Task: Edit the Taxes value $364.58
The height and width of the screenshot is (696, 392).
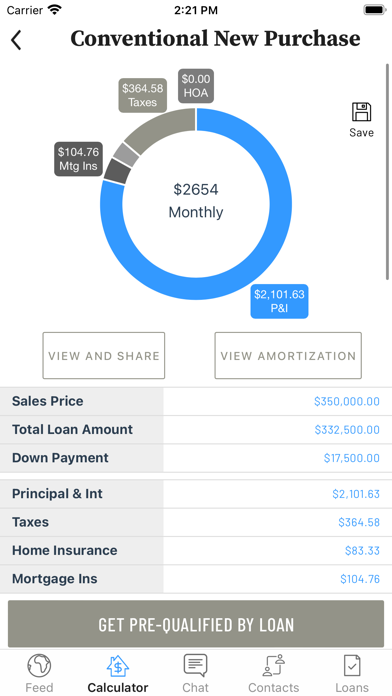Action: pos(359,522)
